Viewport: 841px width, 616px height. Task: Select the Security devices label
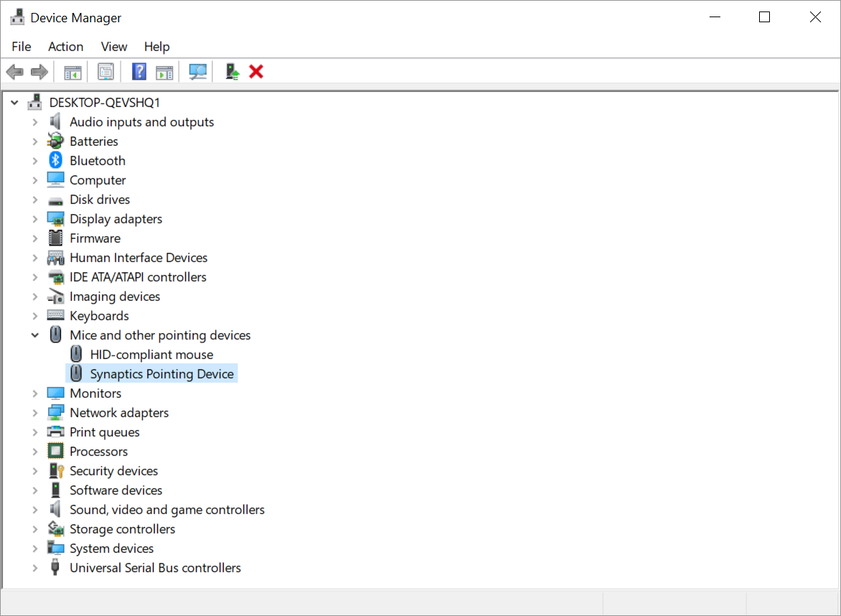coord(113,471)
